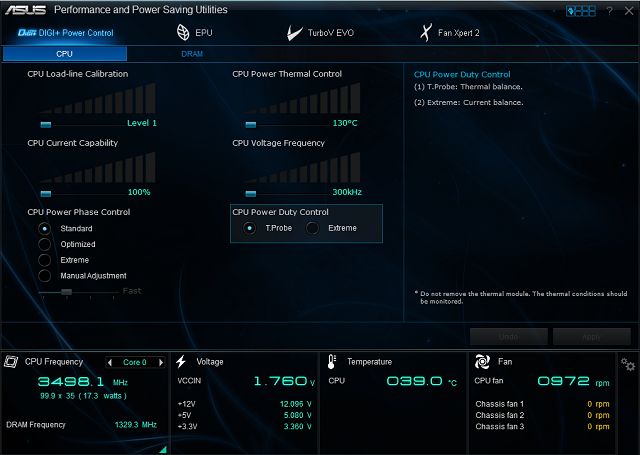Select Optimized power phase control

(x=44, y=244)
